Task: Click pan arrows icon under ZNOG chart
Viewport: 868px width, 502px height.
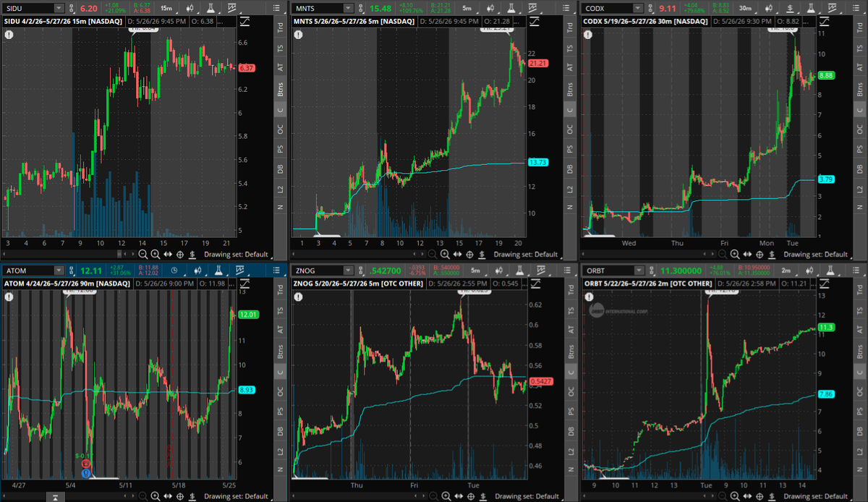Action: point(458,496)
